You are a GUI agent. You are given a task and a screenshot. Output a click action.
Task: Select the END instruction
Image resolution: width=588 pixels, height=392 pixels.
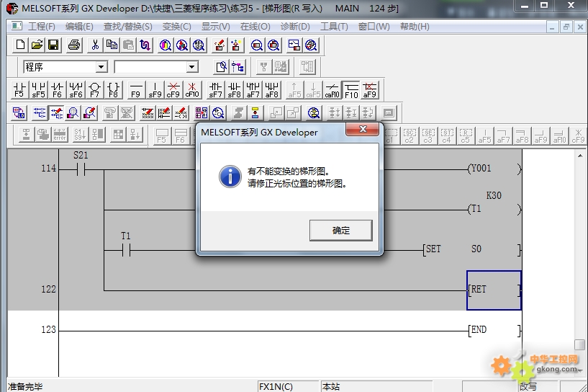494,331
